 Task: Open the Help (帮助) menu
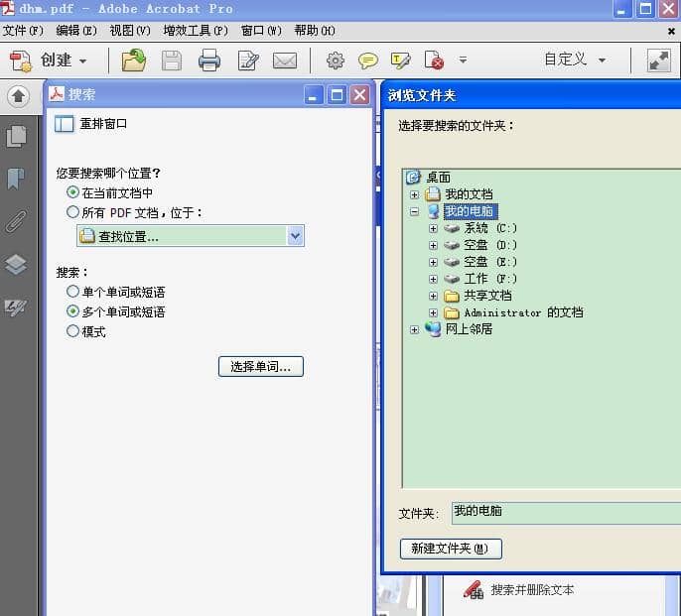coord(315,31)
